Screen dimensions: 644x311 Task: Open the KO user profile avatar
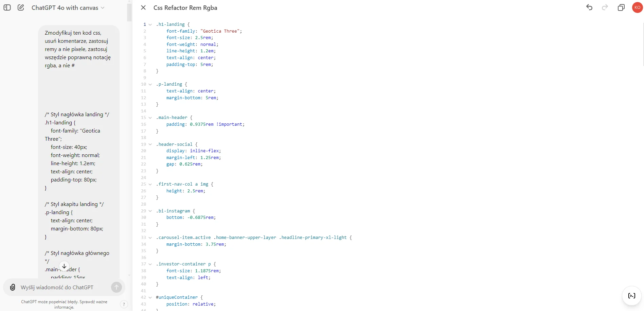click(637, 7)
